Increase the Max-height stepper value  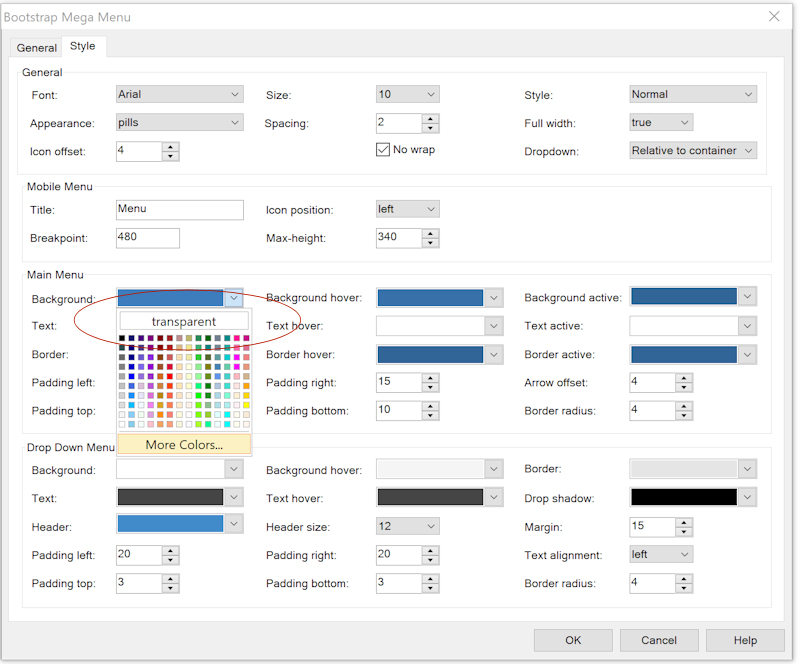(x=431, y=233)
